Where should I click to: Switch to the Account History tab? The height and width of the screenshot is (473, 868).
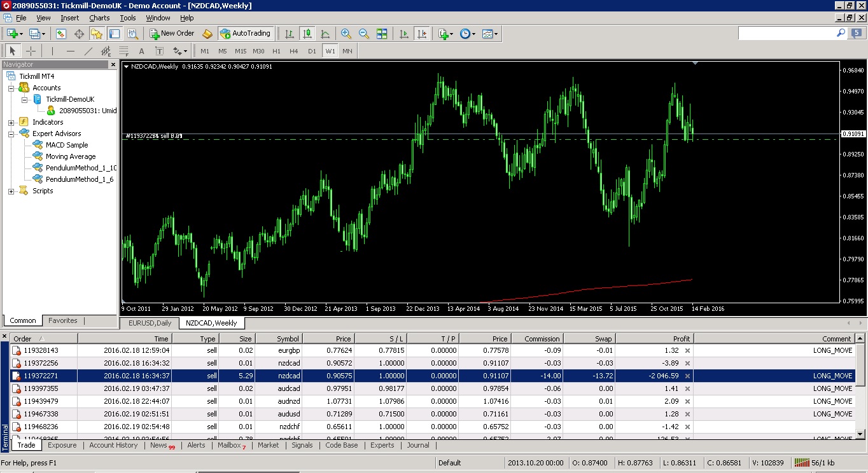113,445
